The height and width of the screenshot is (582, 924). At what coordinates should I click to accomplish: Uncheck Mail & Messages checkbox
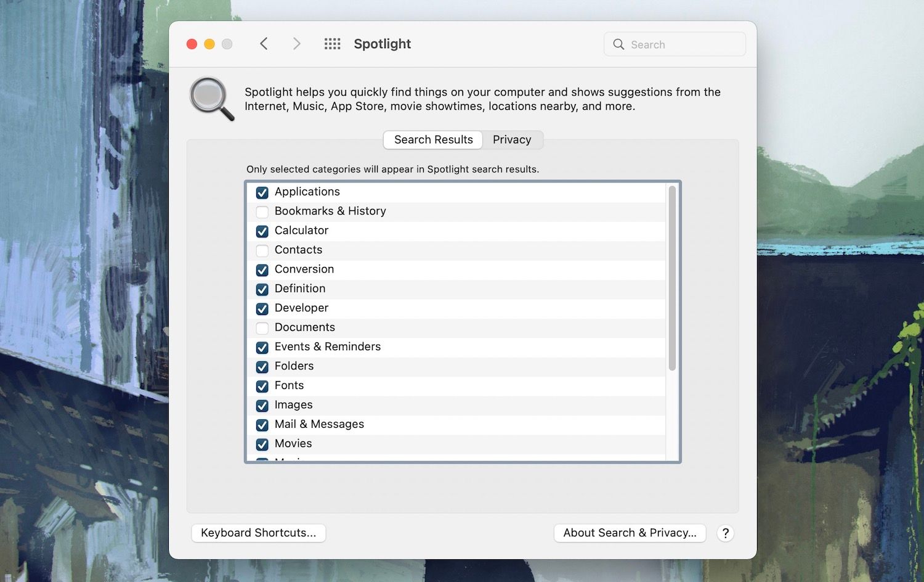(262, 425)
